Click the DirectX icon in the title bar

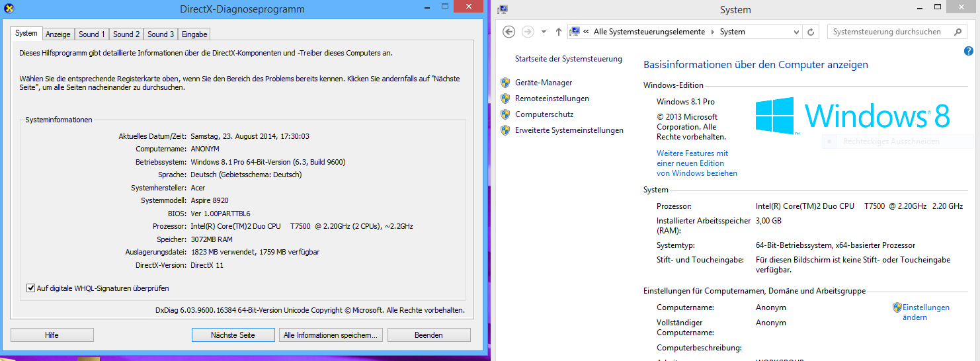coord(7,9)
